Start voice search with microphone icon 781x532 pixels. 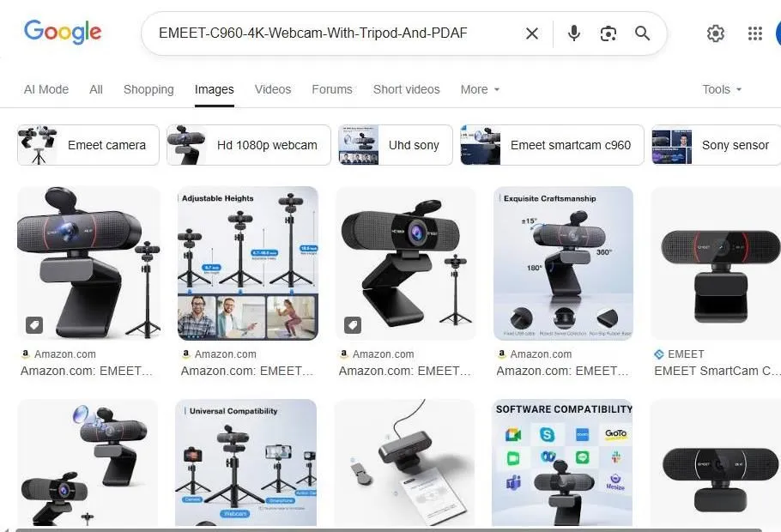(x=574, y=33)
